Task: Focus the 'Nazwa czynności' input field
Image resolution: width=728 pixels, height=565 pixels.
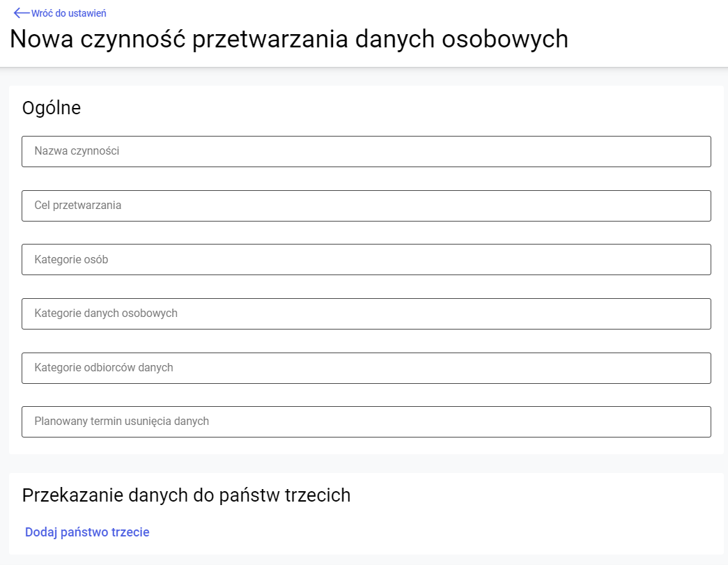Action: click(x=366, y=151)
